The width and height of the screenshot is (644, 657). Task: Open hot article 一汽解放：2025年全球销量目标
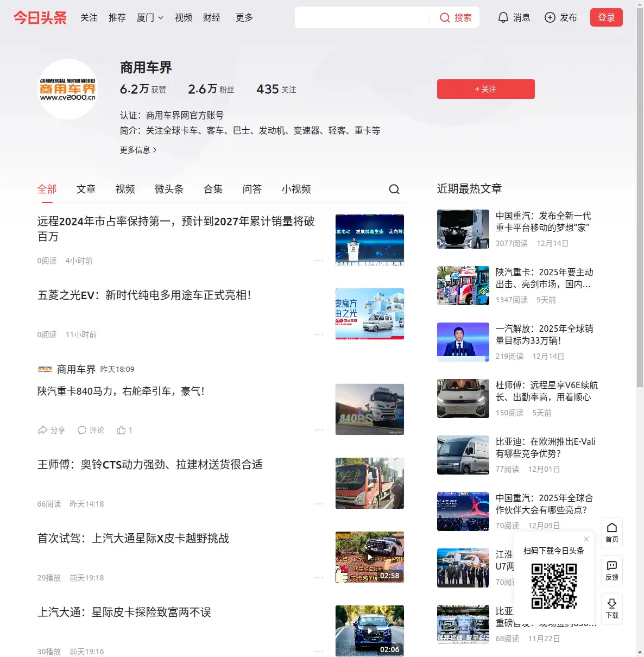tap(545, 334)
